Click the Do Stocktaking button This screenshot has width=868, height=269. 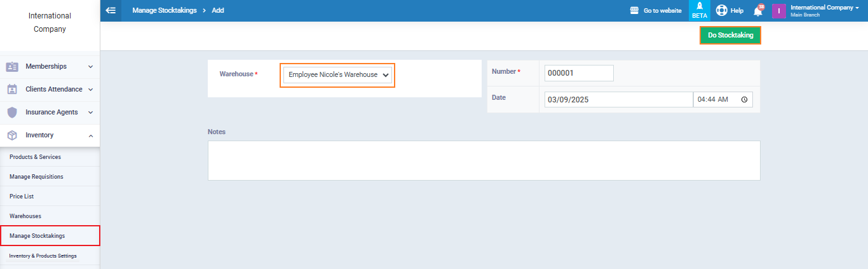coord(730,36)
